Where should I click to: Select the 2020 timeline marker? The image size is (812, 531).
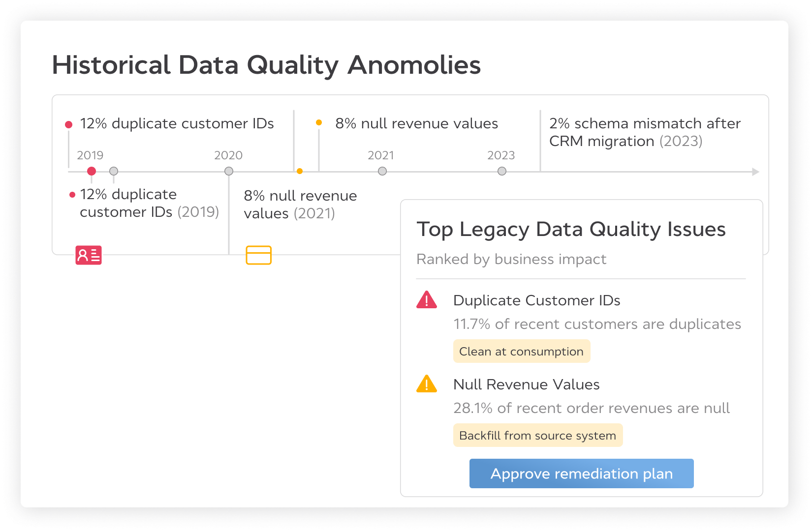(229, 171)
